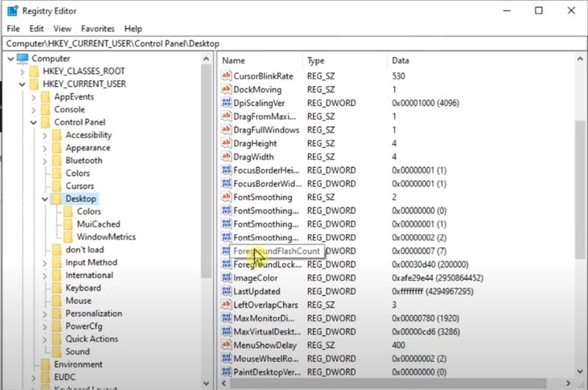This screenshot has width=588, height=390.
Task: Collapse the HKEY_CURRENT_USER node arrow
Action: click(x=22, y=84)
